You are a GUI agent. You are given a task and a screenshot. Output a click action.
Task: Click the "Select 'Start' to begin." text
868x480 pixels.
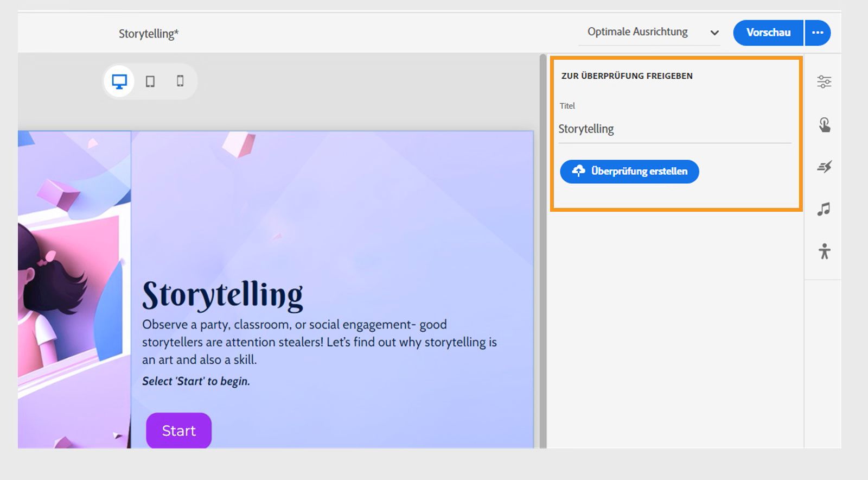click(x=196, y=381)
